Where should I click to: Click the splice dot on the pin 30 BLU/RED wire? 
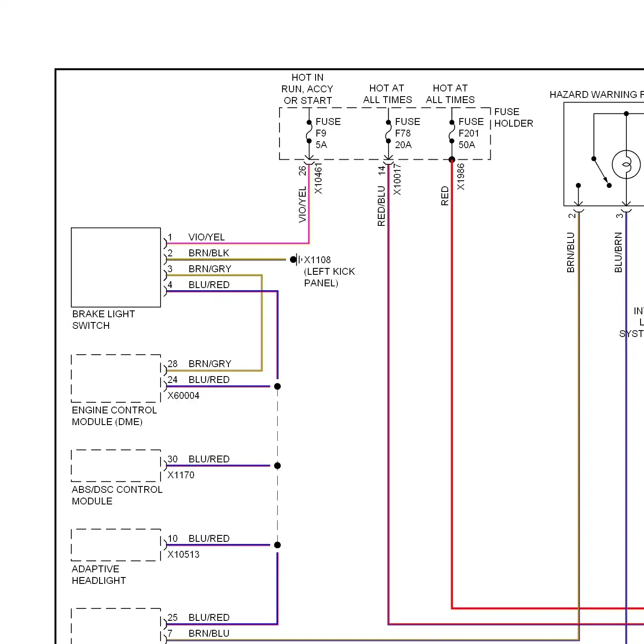[x=277, y=466]
